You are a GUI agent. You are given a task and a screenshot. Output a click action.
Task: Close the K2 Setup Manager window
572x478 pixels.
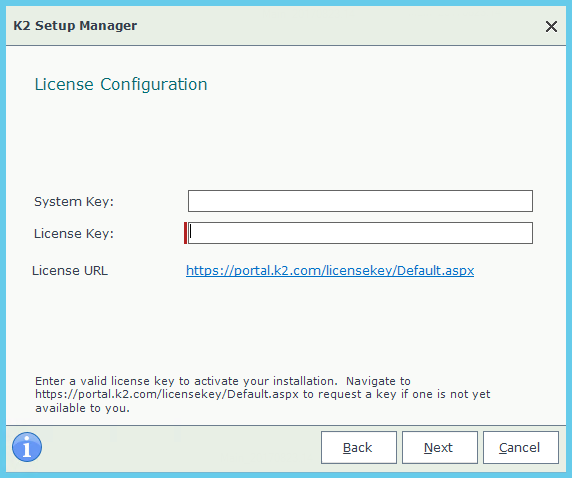point(551,26)
